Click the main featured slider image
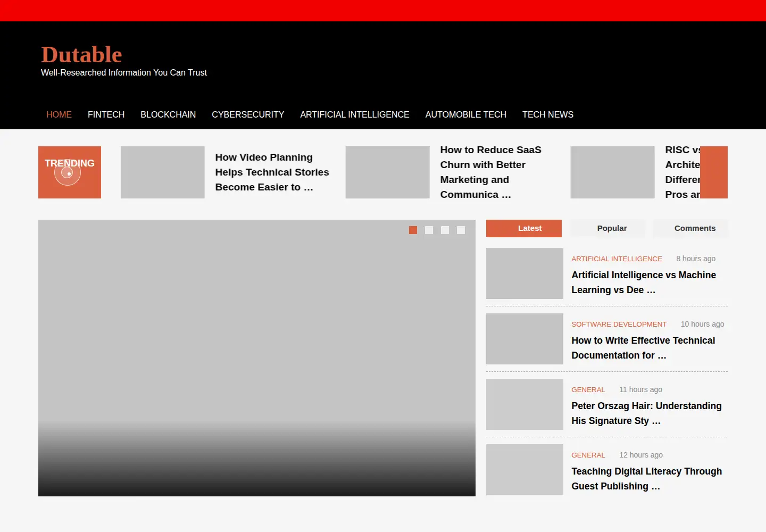766x532 pixels. pyautogui.click(x=257, y=358)
